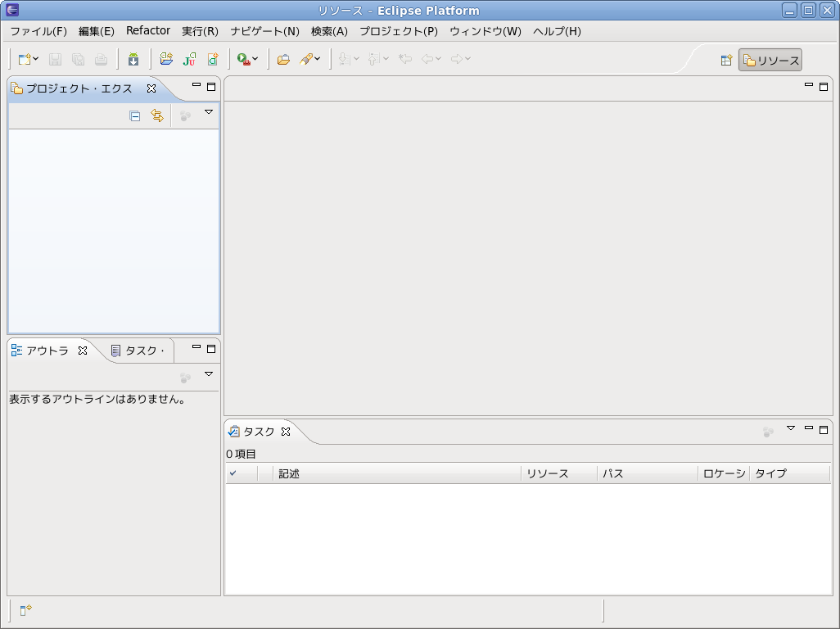
Task: Select the bottom タスク tasks tab
Action: (x=258, y=432)
